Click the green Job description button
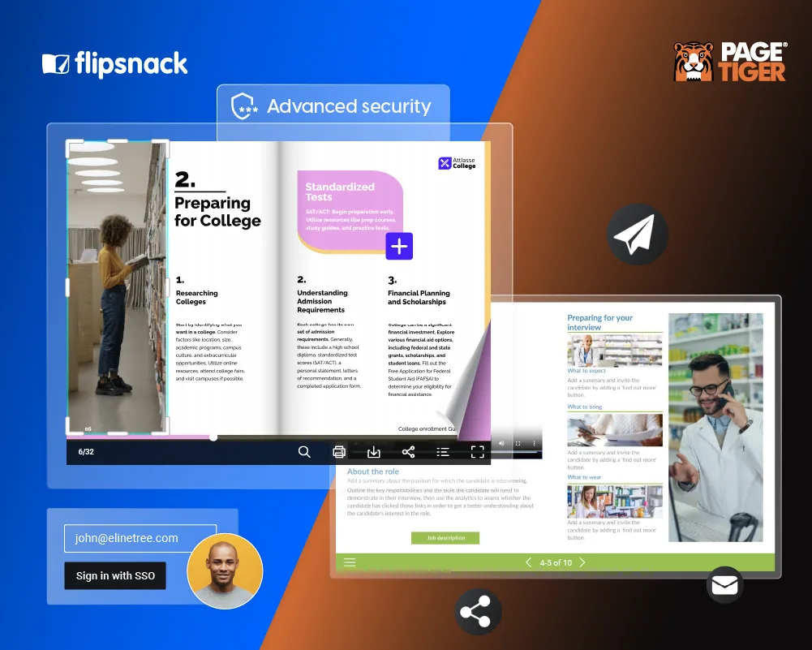This screenshot has height=650, width=812. click(x=445, y=538)
